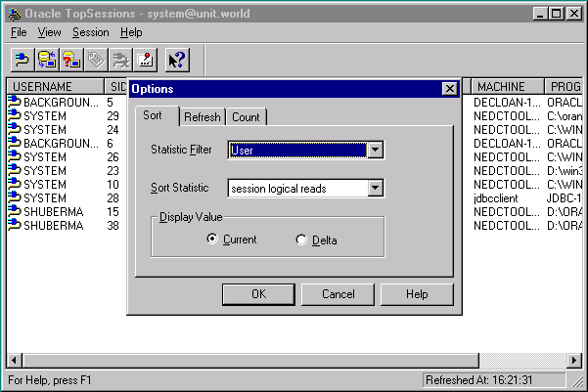The image size is (588, 392).
Task: Click the C:\oran program cell
Action: tap(565, 116)
